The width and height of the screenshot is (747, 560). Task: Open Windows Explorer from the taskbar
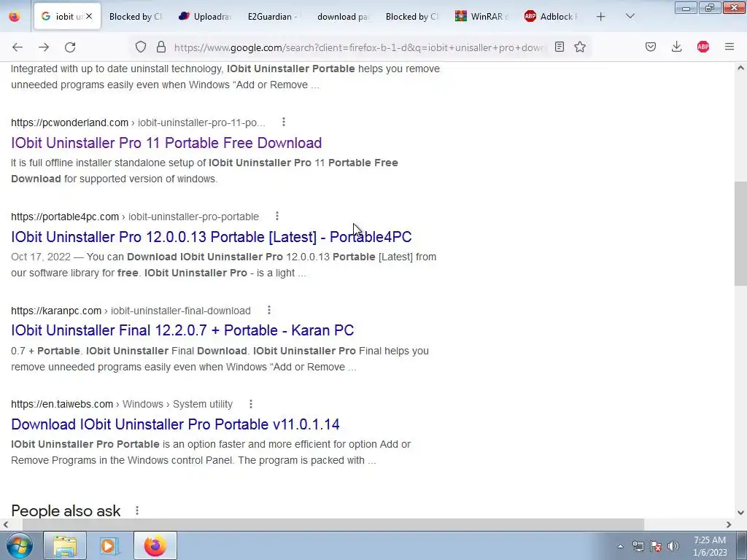65,545
